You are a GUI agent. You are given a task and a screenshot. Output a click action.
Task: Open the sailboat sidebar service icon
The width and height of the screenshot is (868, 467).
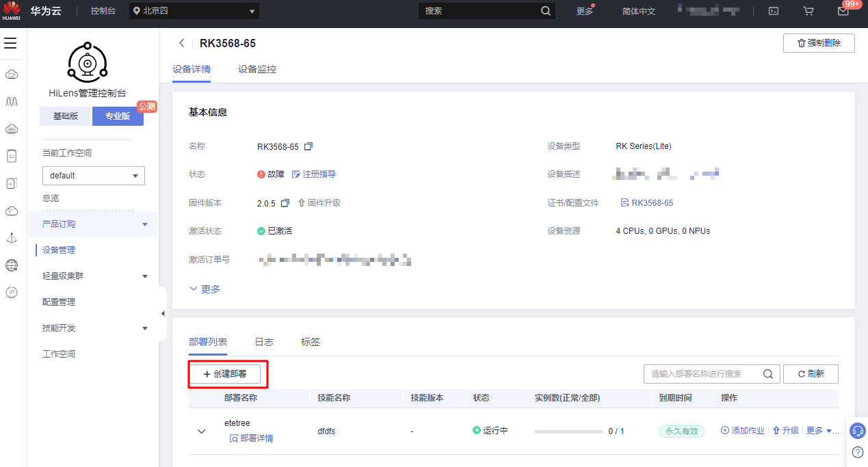click(x=11, y=238)
